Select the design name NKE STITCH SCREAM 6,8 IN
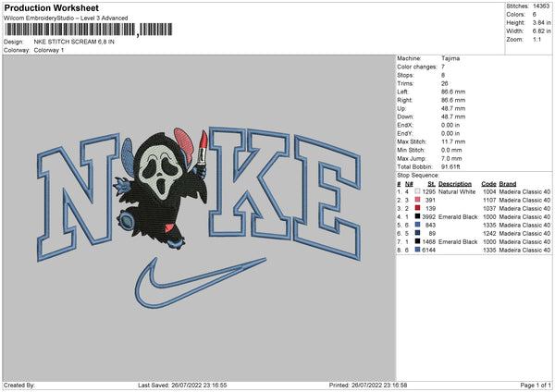Image resolution: width=555 pixels, height=392 pixels. click(74, 42)
